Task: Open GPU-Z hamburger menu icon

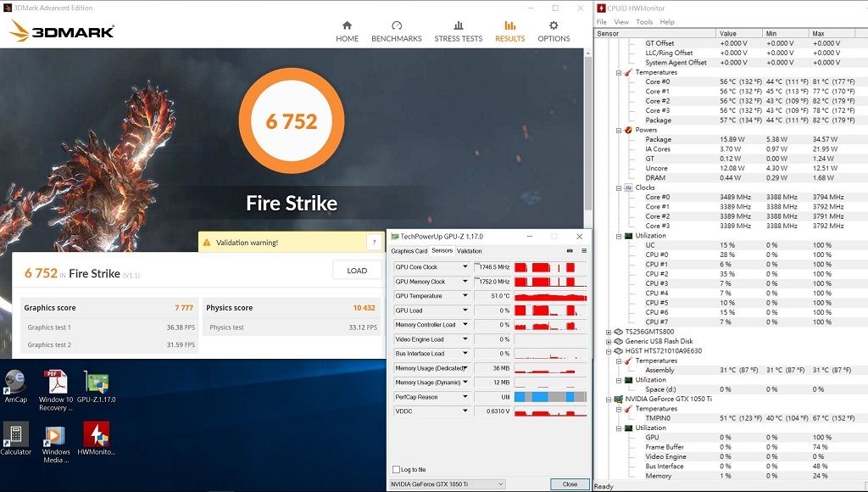Action: tap(584, 251)
